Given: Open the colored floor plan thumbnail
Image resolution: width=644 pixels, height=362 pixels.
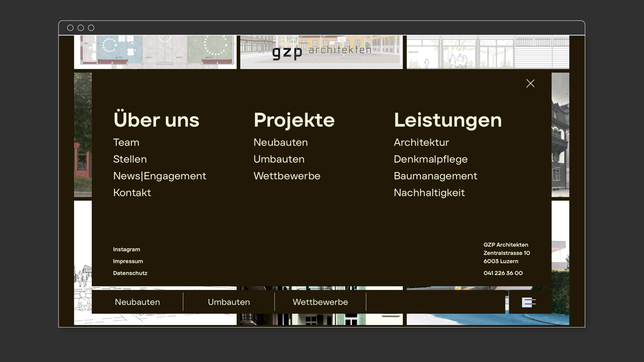Looking at the screenshot, I should (155, 52).
